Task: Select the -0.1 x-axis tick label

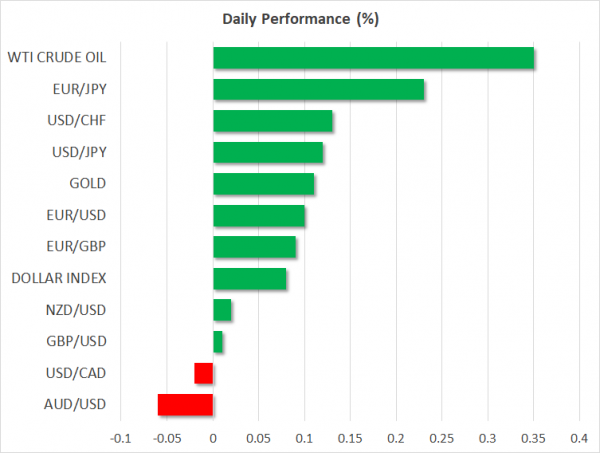Action: coord(120,438)
